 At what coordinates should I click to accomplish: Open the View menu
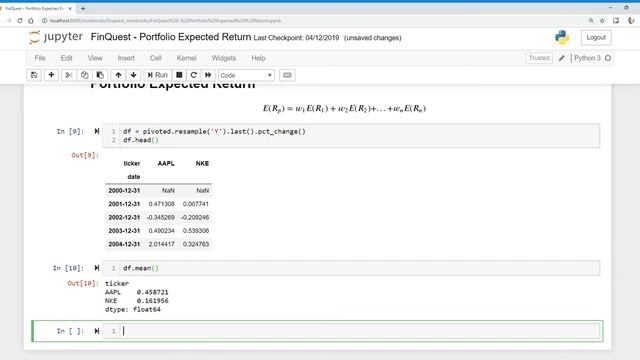click(x=95, y=58)
